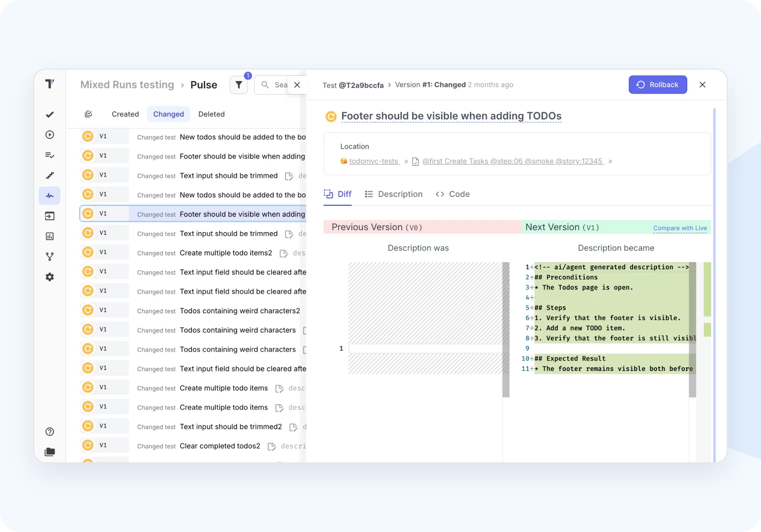The width and height of the screenshot is (761, 532).
Task: Switch to the Deleted tab
Action: [211, 114]
